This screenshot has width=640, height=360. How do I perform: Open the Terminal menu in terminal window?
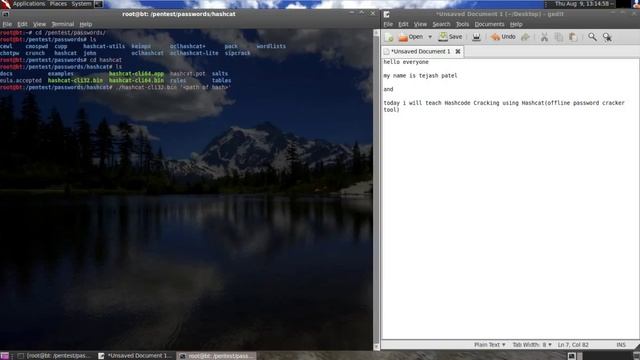pos(62,24)
